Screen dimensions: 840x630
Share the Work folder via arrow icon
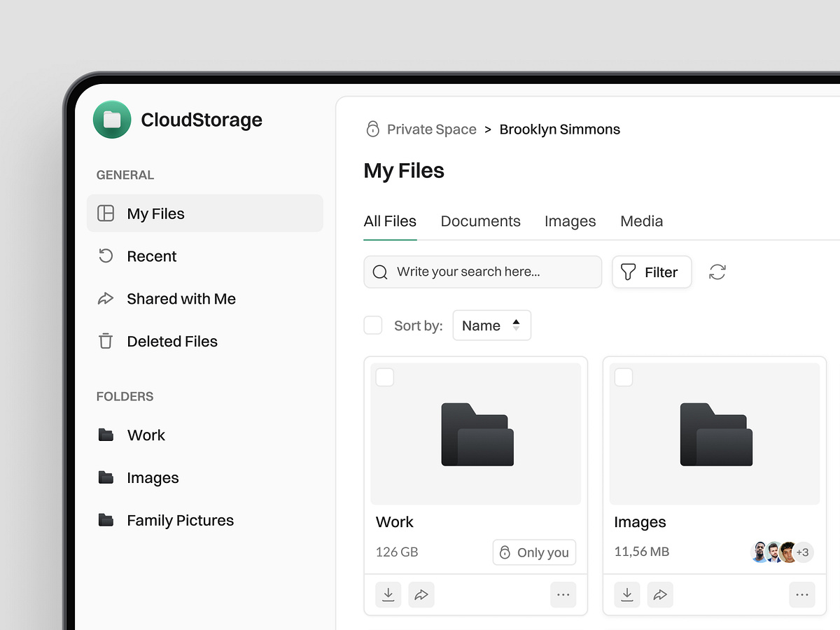[421, 595]
